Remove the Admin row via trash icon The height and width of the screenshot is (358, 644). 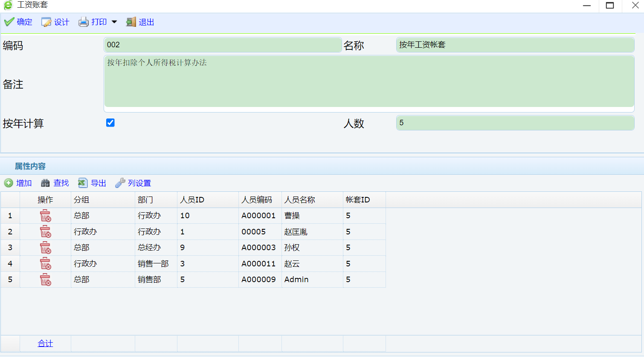(x=45, y=280)
